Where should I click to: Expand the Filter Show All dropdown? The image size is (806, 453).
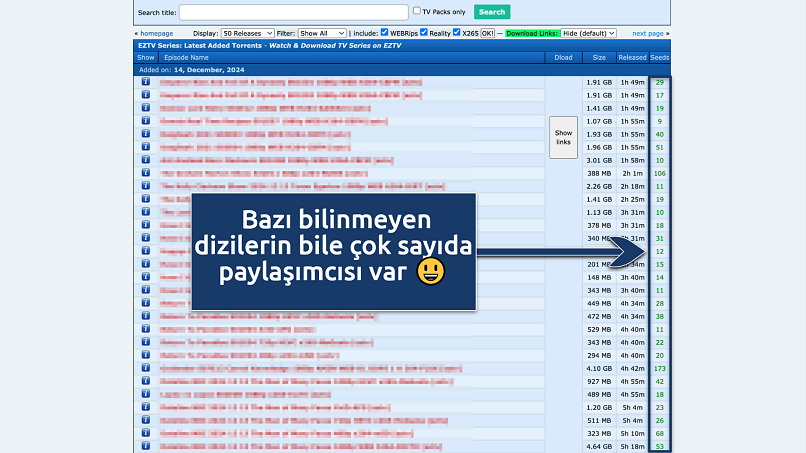(x=321, y=33)
